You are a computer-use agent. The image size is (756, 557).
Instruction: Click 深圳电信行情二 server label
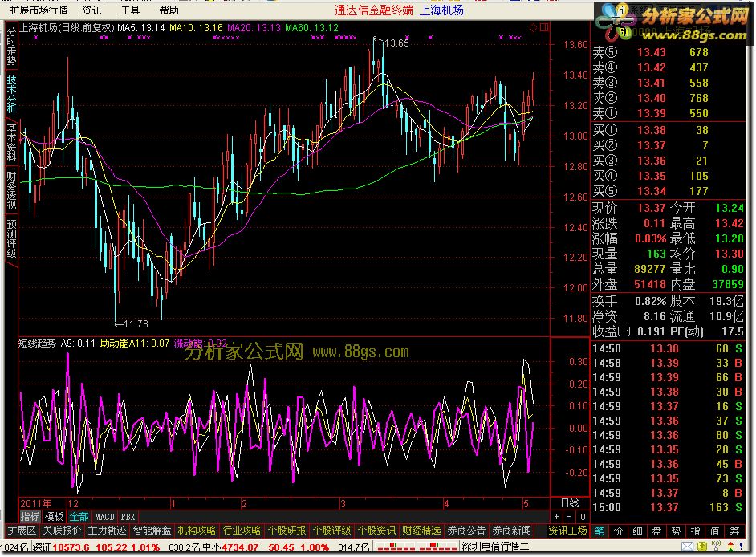tap(496, 547)
